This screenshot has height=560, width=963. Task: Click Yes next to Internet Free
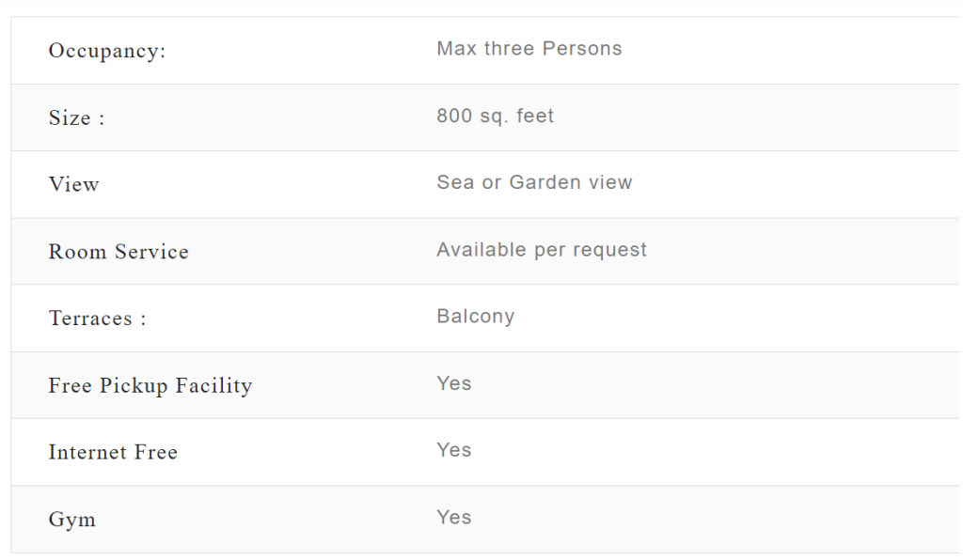pyautogui.click(x=454, y=450)
